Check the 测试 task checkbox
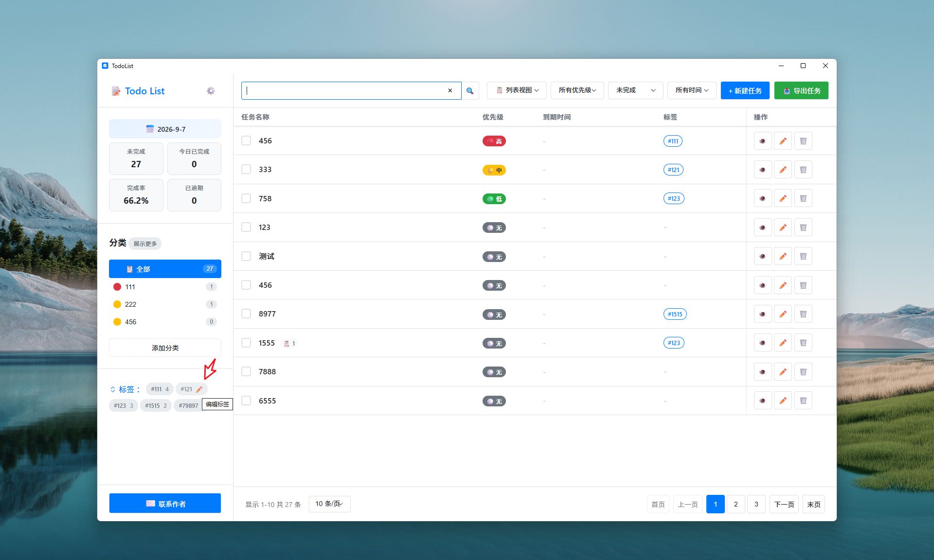934x560 pixels. click(x=246, y=256)
